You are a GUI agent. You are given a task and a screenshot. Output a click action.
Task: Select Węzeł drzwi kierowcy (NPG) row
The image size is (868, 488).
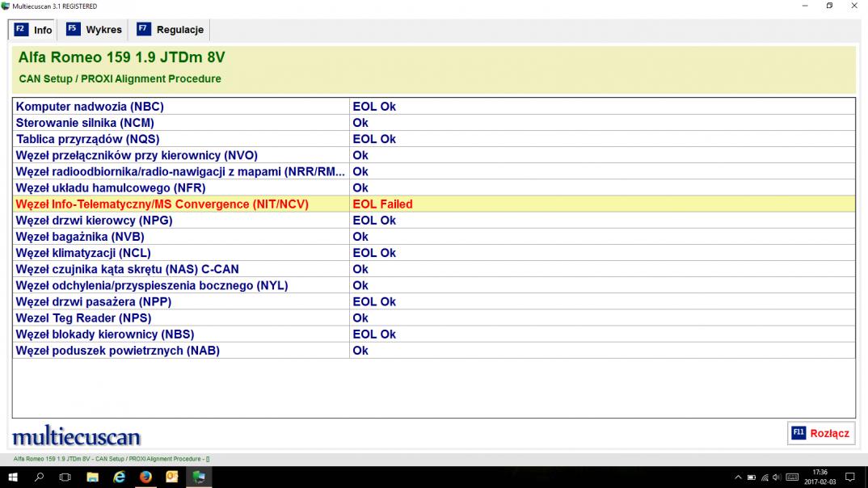tap(433, 221)
